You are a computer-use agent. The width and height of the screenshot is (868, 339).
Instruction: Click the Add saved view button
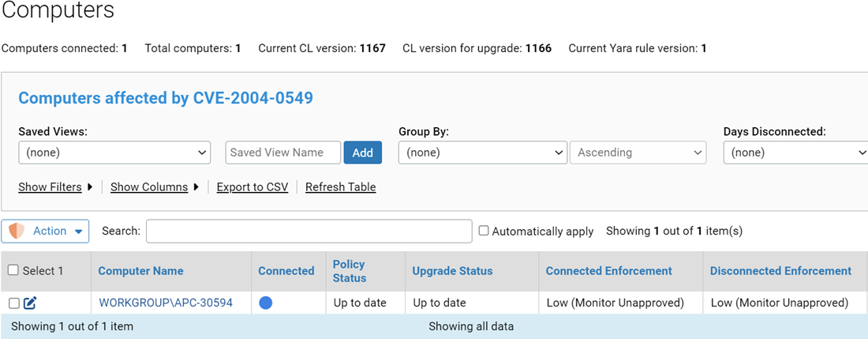pyautogui.click(x=362, y=153)
